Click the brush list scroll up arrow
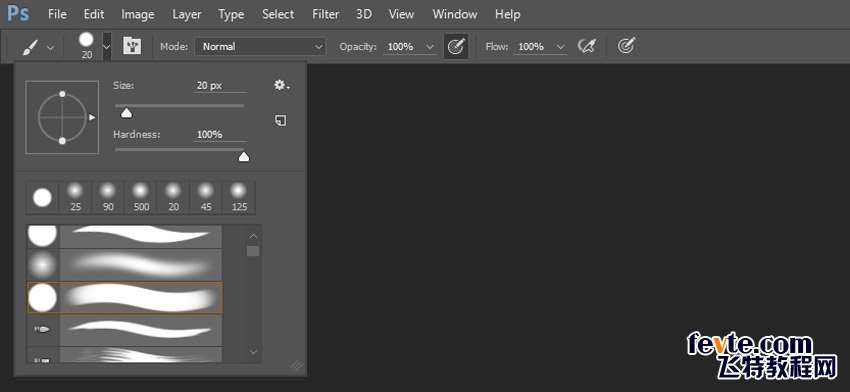This screenshot has width=850, height=392. pyautogui.click(x=253, y=236)
